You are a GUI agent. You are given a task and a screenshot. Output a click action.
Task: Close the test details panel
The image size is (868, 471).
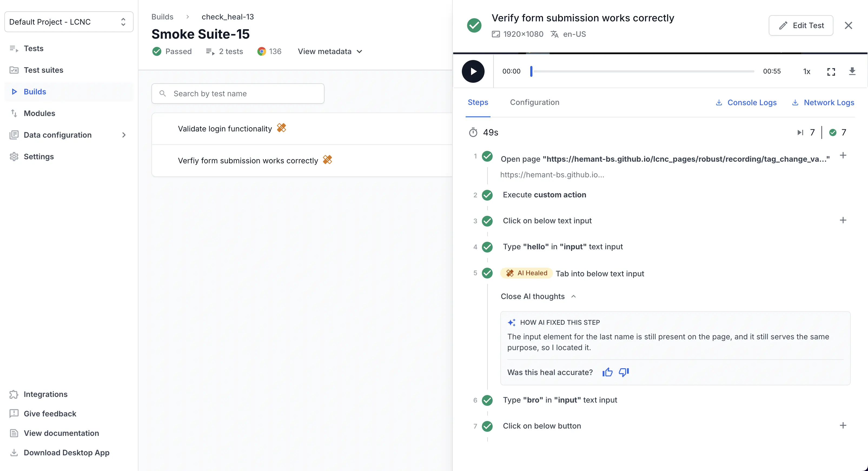(848, 26)
